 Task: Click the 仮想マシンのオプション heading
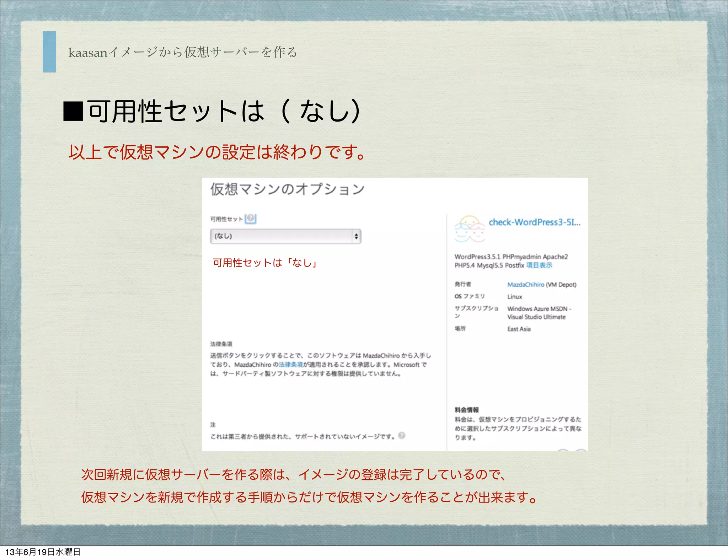pyautogui.click(x=287, y=189)
